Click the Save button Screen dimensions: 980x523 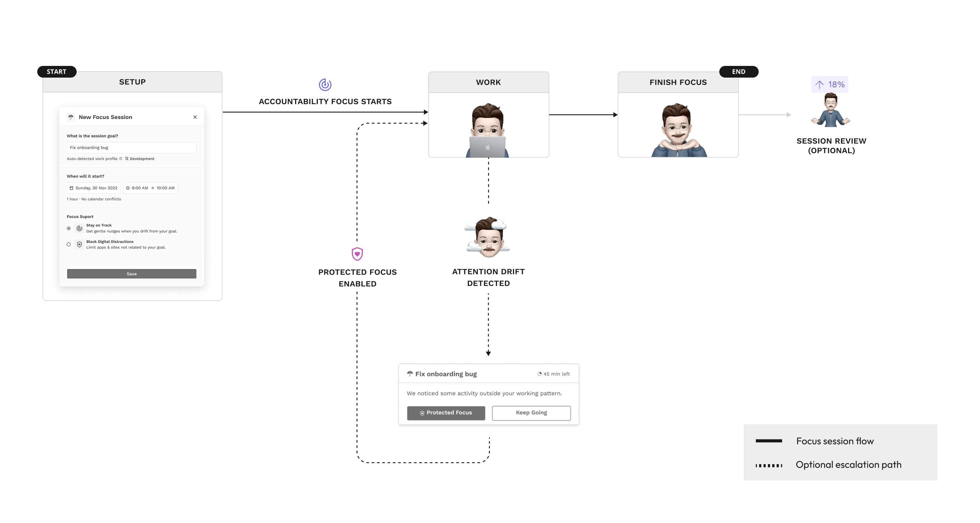131,274
